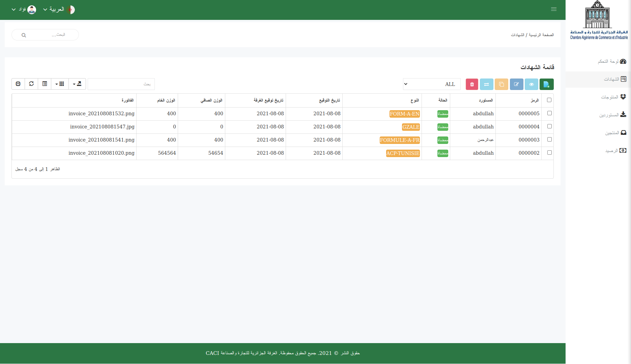Select the delete (trash) action icon
This screenshot has width=631, height=364.
pos(471,84)
